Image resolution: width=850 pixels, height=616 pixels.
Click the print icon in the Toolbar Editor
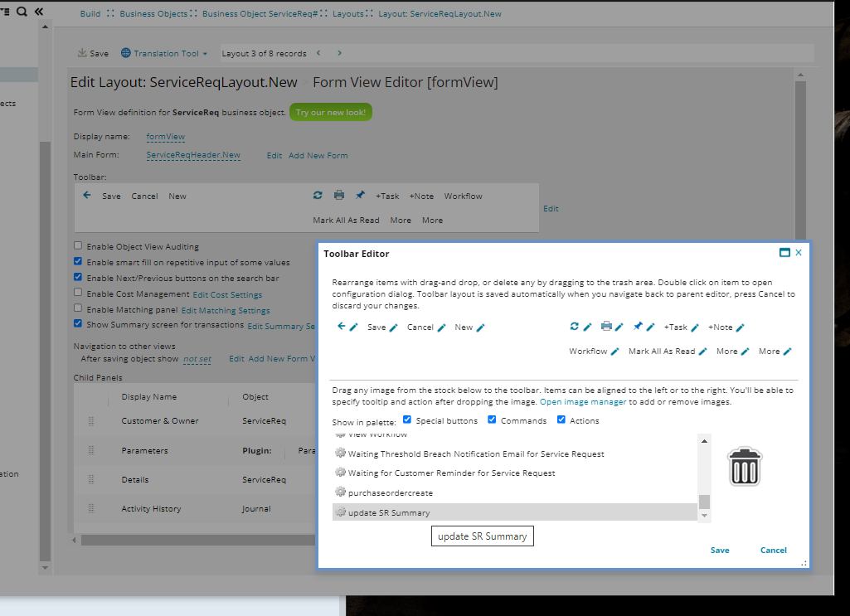606,327
